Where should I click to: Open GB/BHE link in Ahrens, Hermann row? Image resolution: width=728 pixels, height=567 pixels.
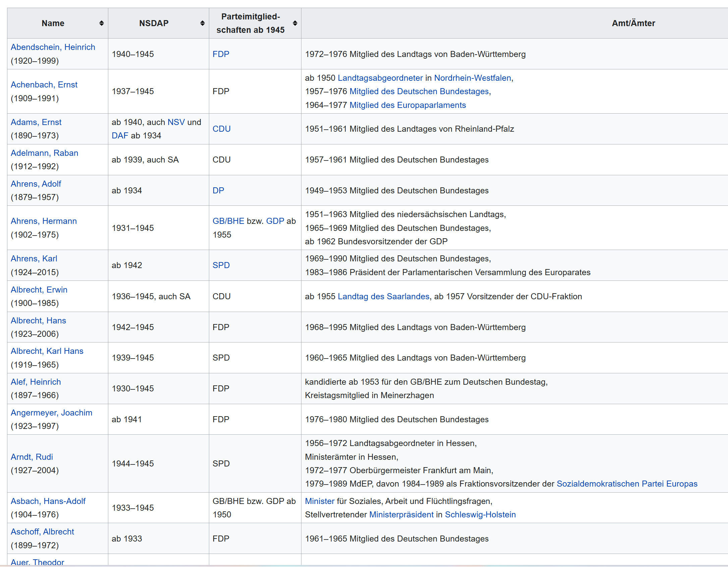click(x=228, y=221)
